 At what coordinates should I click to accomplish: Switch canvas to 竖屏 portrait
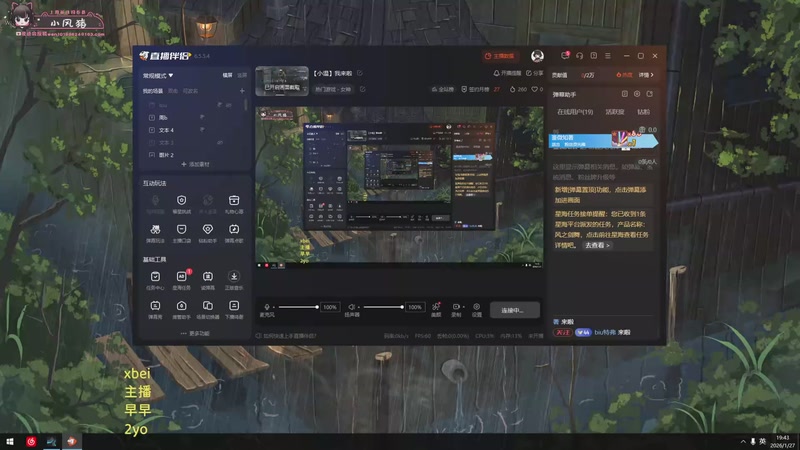[x=242, y=75]
